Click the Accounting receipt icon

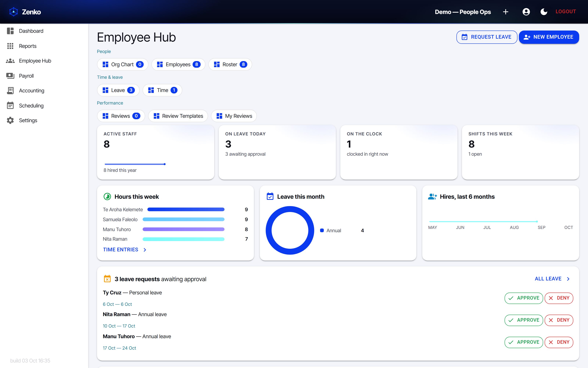pyautogui.click(x=10, y=91)
